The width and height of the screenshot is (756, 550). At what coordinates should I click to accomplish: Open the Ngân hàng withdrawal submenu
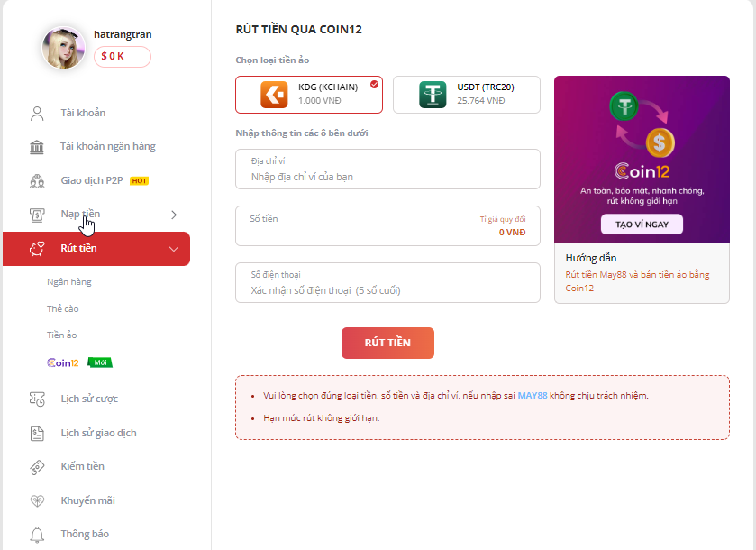[69, 282]
